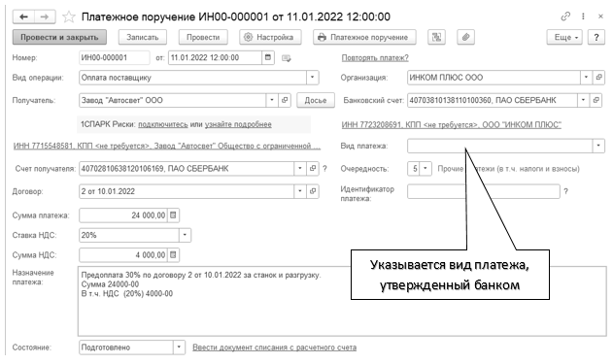Click Ввести документ списания с расчетного счета
The height and width of the screenshot is (364, 613).
[x=275, y=347]
